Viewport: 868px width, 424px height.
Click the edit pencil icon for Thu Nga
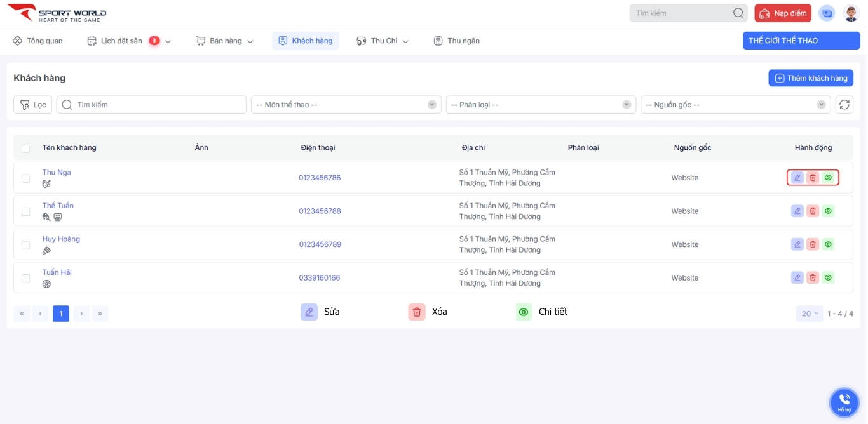click(x=797, y=178)
